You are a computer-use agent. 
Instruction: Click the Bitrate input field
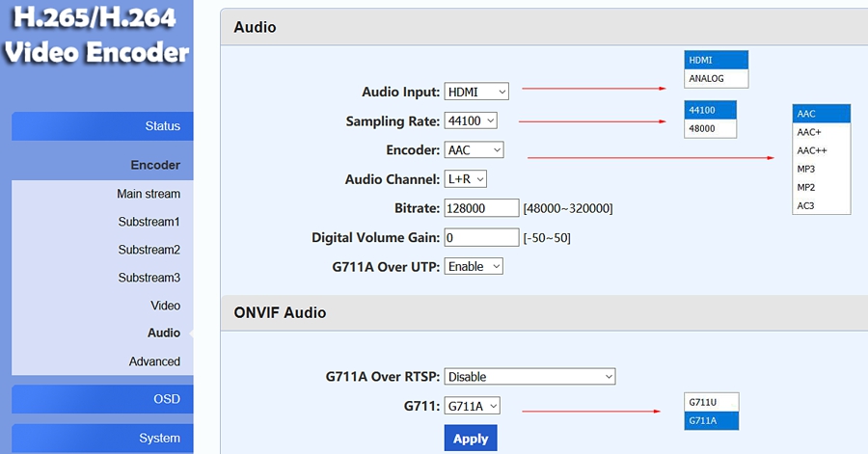pos(481,208)
